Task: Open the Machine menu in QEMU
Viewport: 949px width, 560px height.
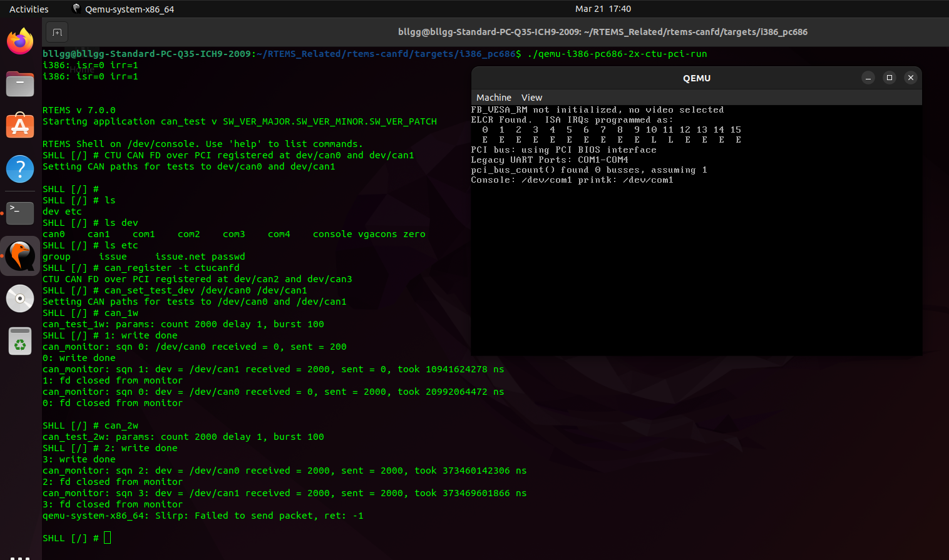Action: point(493,98)
